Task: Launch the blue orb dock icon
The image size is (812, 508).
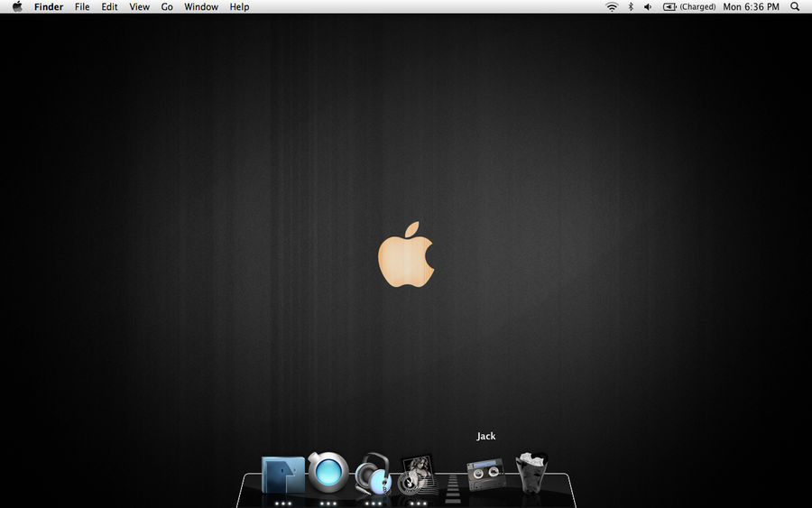Action: click(x=328, y=472)
